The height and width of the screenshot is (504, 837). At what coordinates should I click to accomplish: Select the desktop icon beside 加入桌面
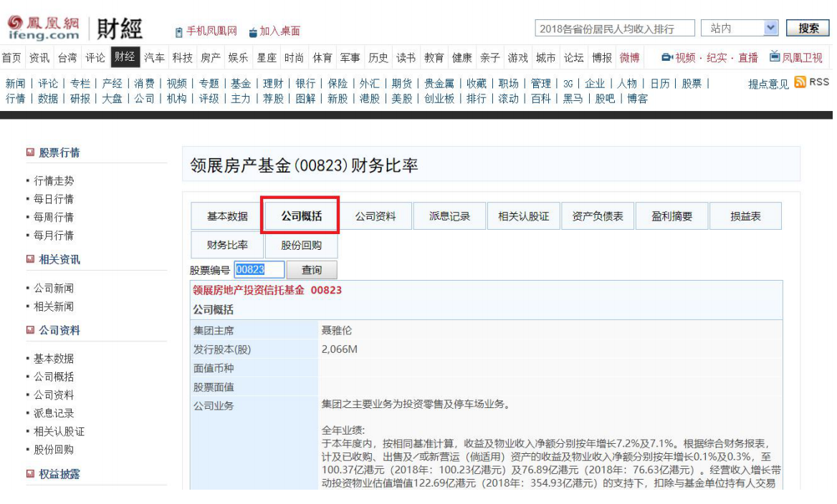(x=253, y=32)
